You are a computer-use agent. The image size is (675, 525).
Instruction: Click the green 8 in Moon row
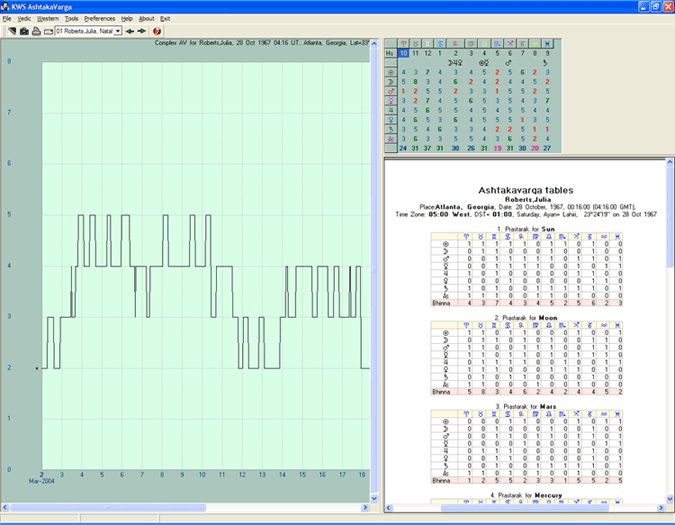click(x=415, y=82)
